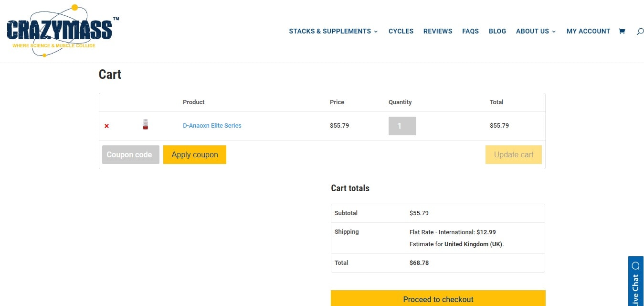Click the Price column header

(337, 102)
